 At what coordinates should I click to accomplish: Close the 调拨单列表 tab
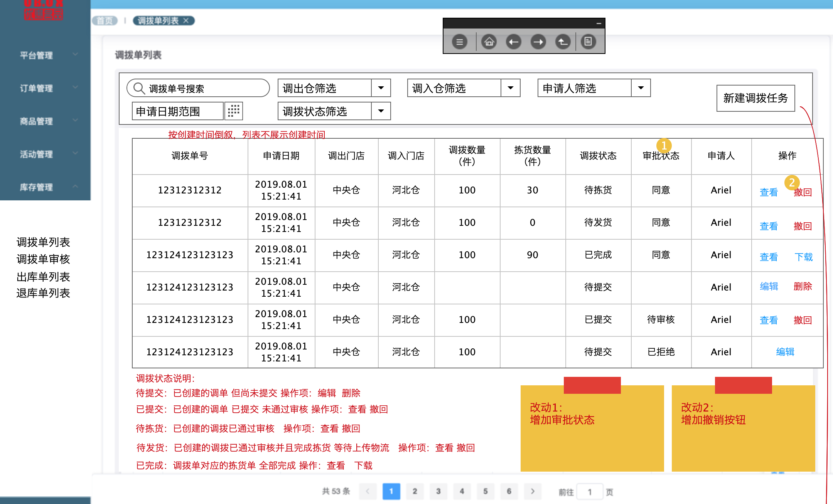(x=186, y=20)
